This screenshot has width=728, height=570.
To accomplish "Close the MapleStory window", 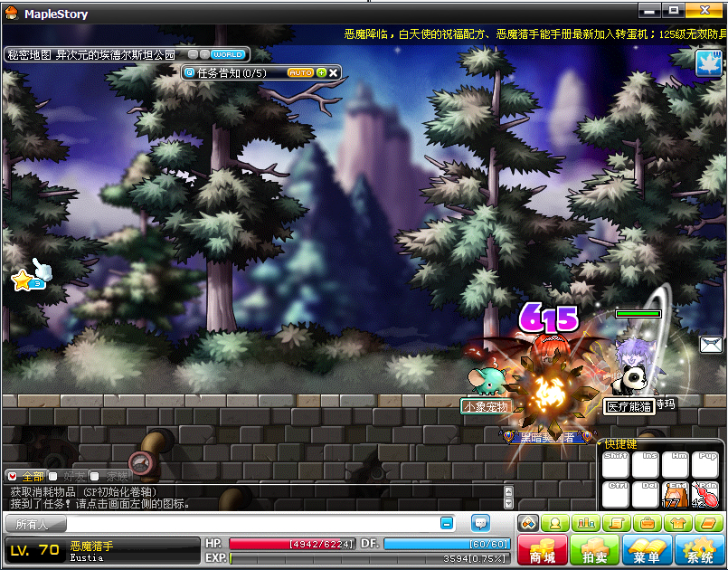I will tap(704, 10).
